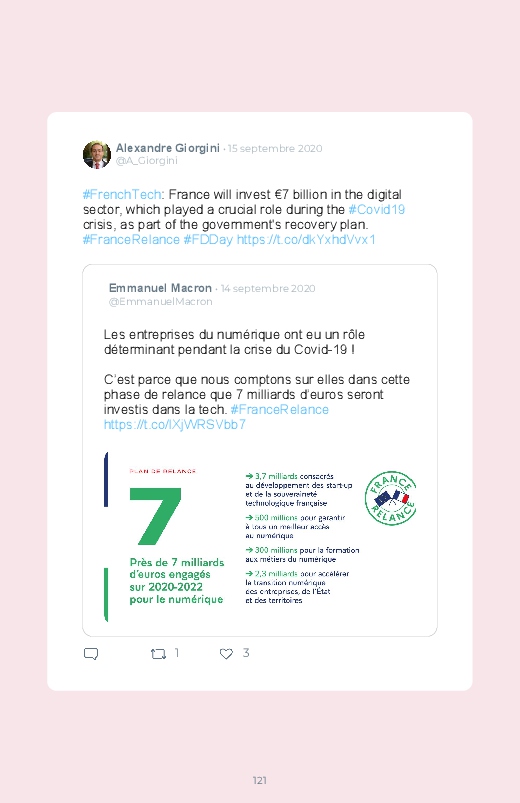520x803 pixels.
Task: Click the large green 7 graphic
Action: coord(155,516)
